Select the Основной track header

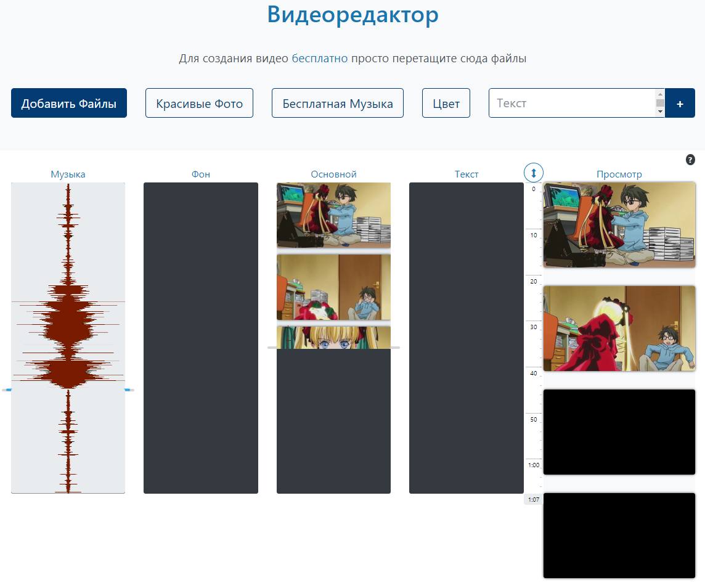(333, 174)
